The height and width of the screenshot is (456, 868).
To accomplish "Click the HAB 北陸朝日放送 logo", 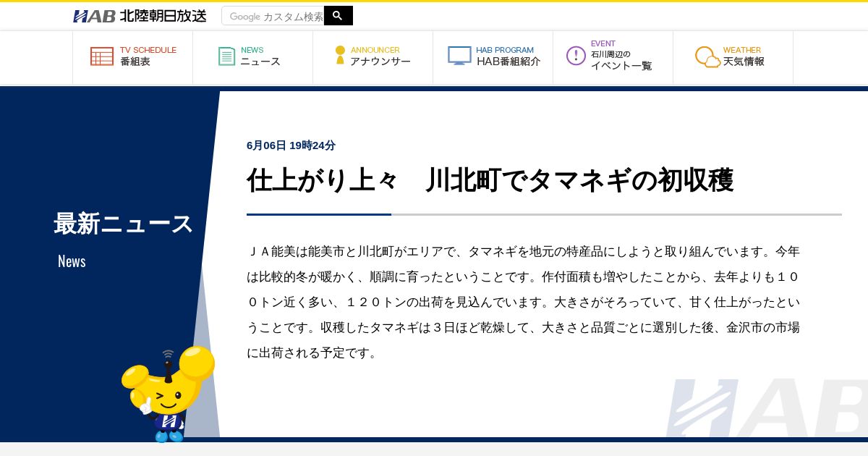I will [x=140, y=16].
